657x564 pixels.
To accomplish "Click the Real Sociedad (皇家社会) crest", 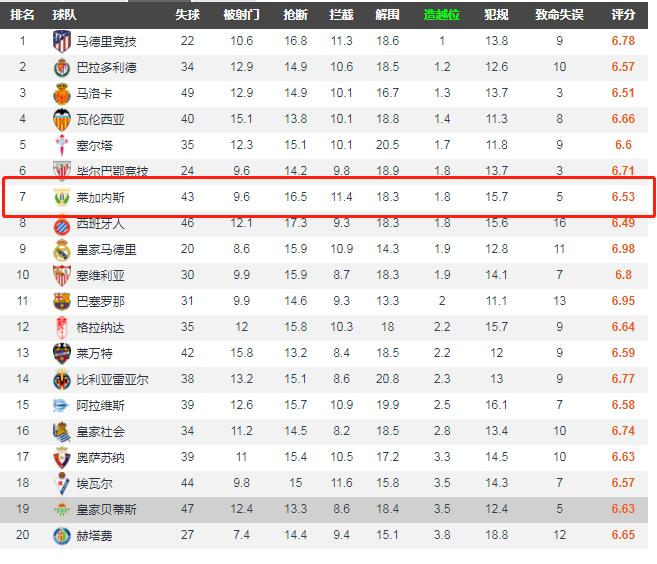I will (x=61, y=431).
